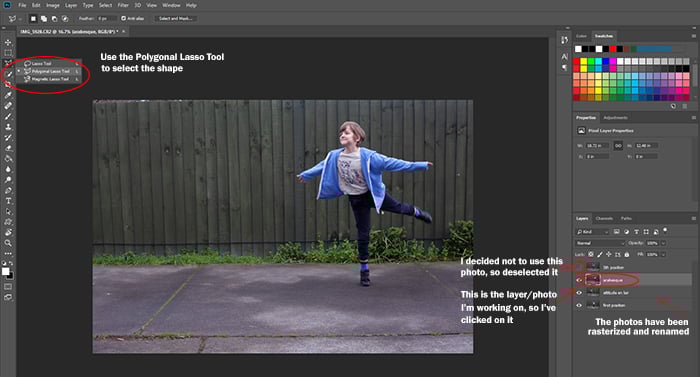Open the tool preset picker arrow in the options bar
This screenshot has height=377, width=700.
pos(20,19)
